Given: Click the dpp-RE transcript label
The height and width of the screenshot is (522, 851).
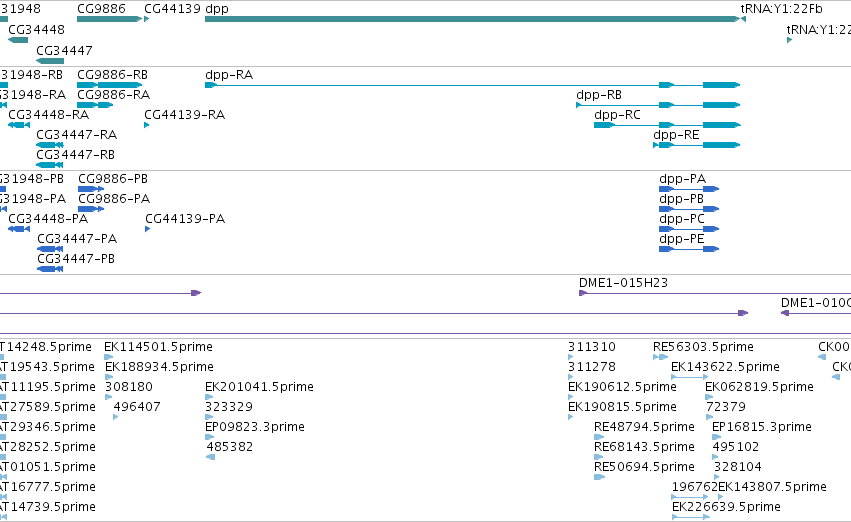Looking at the screenshot, I should [x=676, y=135].
